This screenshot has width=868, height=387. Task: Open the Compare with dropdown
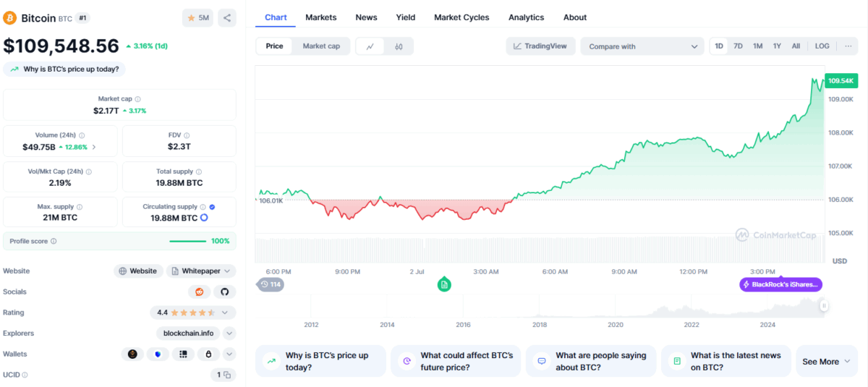pos(642,46)
